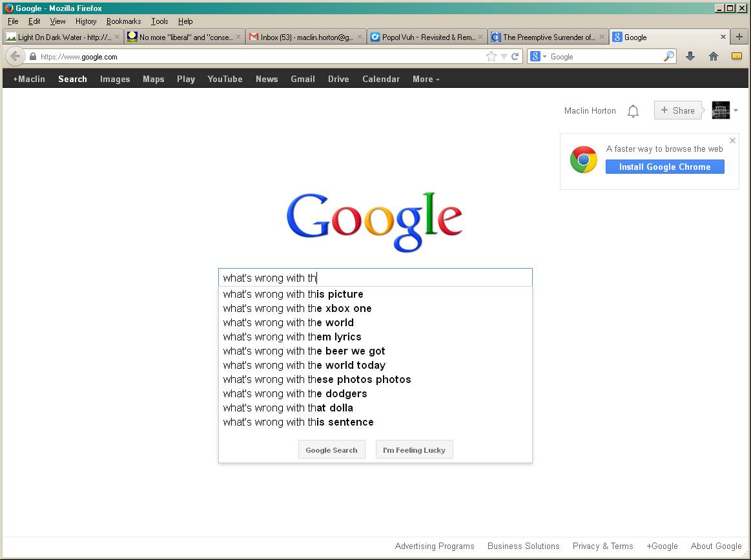This screenshot has width=751, height=560.
Task: Open the Downloads arrow icon
Action: coord(690,56)
